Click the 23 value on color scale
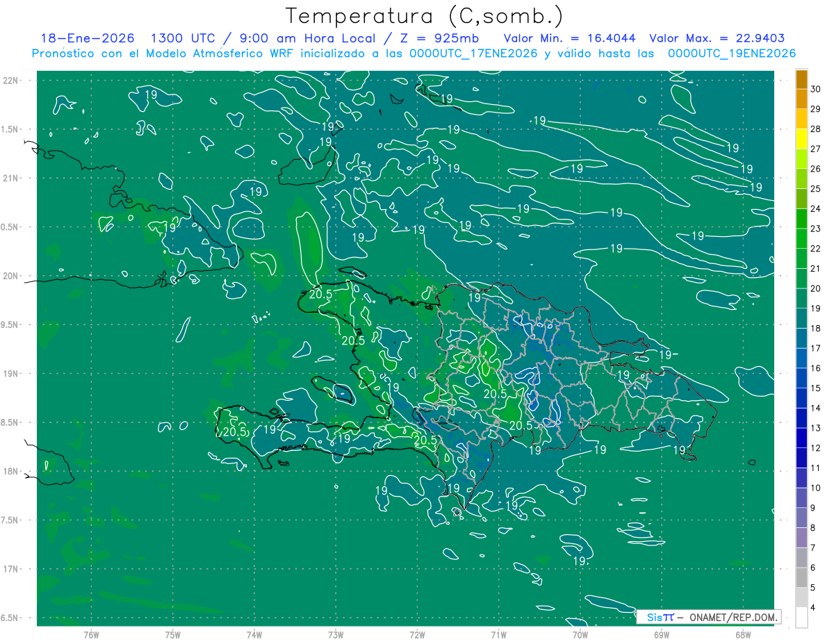Image resolution: width=834 pixels, height=644 pixels. coord(816,229)
